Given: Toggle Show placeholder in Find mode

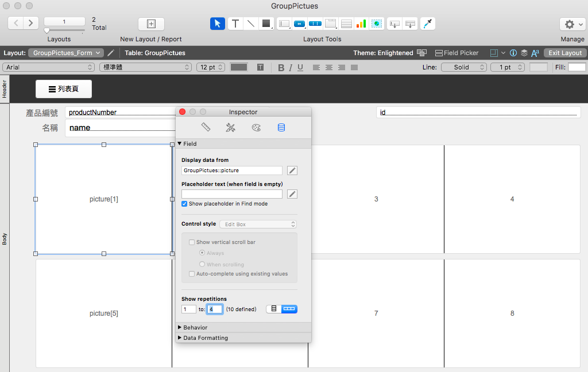Looking at the screenshot, I should coord(184,204).
